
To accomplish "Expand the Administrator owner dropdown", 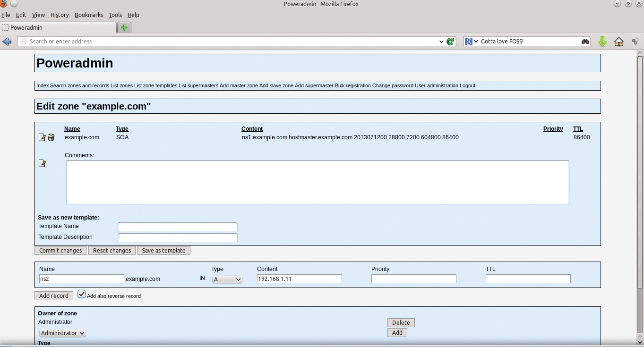I will pos(62,333).
